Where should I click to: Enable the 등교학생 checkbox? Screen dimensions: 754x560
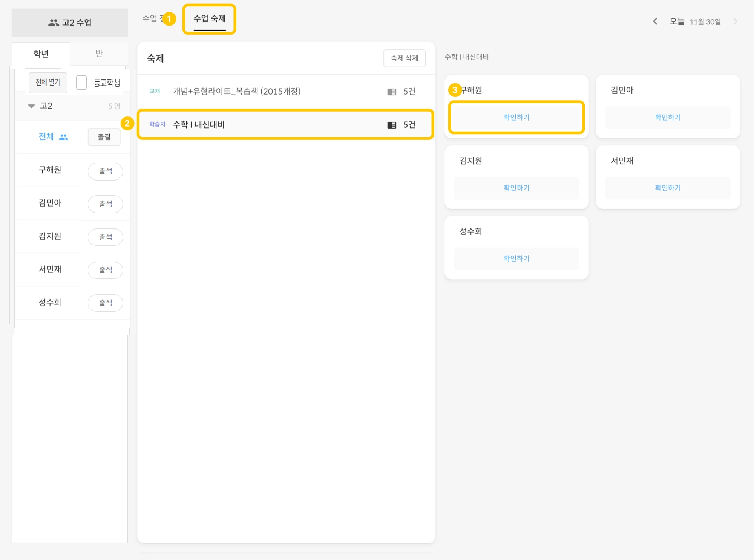(81, 82)
